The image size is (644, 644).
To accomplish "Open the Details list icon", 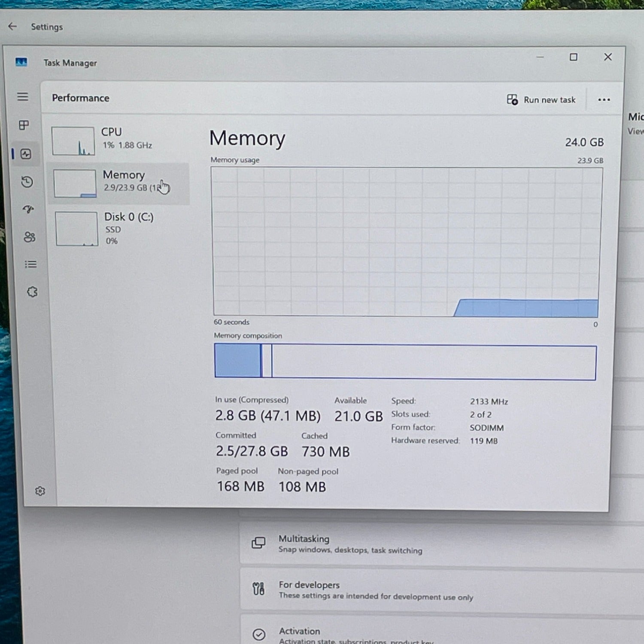I will [x=30, y=264].
